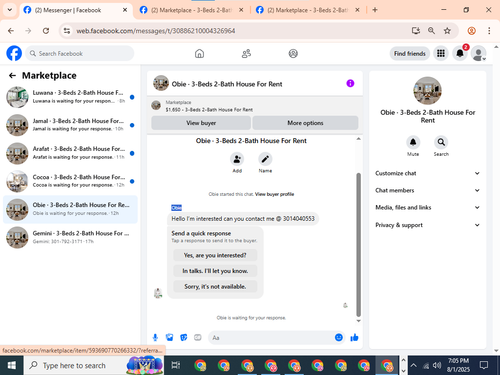Open the notifications bell
The height and width of the screenshot is (375, 500).
click(460, 53)
